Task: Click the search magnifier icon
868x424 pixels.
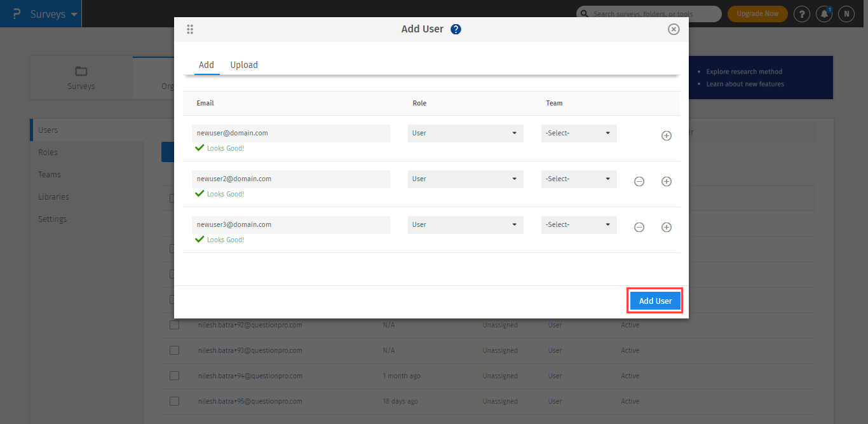Action: coord(585,14)
